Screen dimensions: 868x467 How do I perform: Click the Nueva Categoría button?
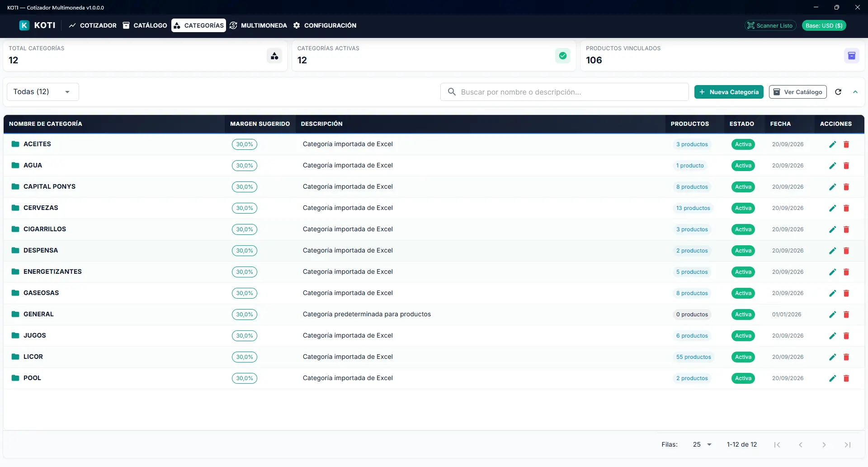(x=729, y=92)
